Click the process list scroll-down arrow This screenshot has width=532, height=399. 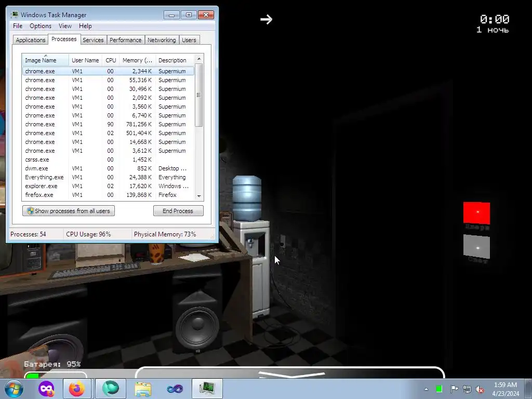click(199, 196)
